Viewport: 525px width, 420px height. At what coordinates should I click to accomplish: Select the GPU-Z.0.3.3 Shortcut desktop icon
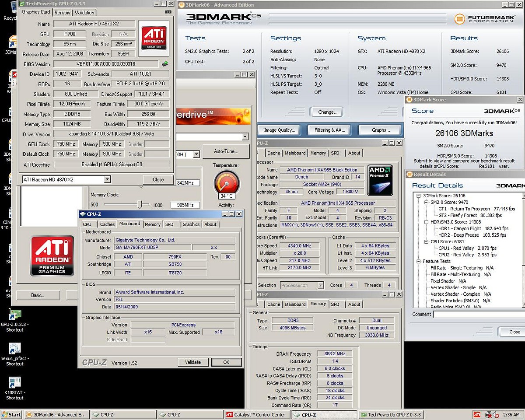tap(15, 320)
